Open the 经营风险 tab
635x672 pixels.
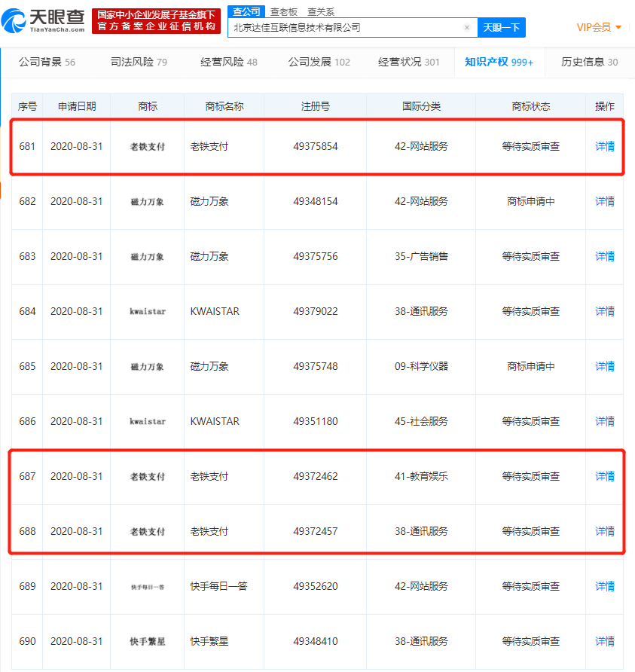[229, 62]
